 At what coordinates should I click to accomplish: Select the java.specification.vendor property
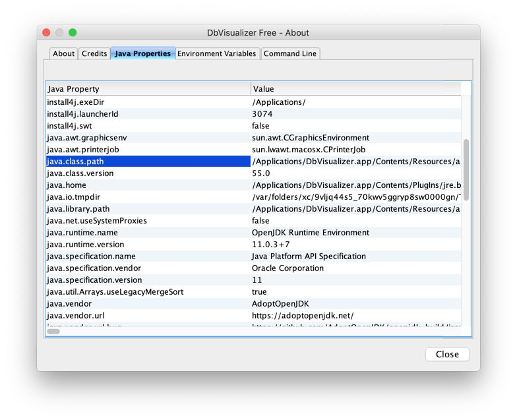148,268
